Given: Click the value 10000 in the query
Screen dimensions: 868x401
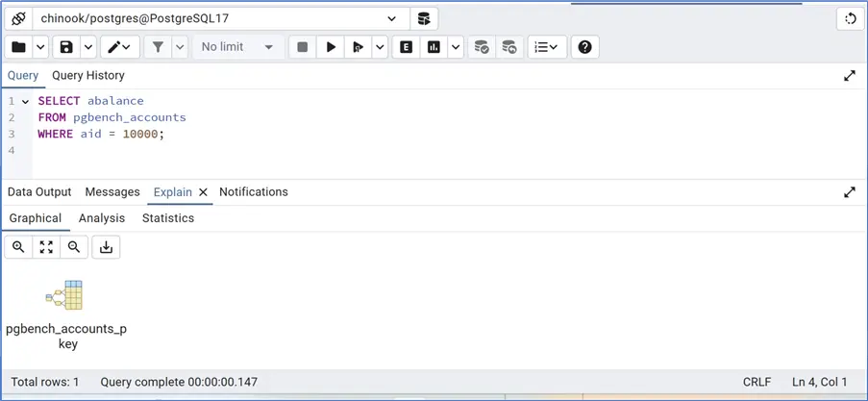Looking at the screenshot, I should 140,134.
